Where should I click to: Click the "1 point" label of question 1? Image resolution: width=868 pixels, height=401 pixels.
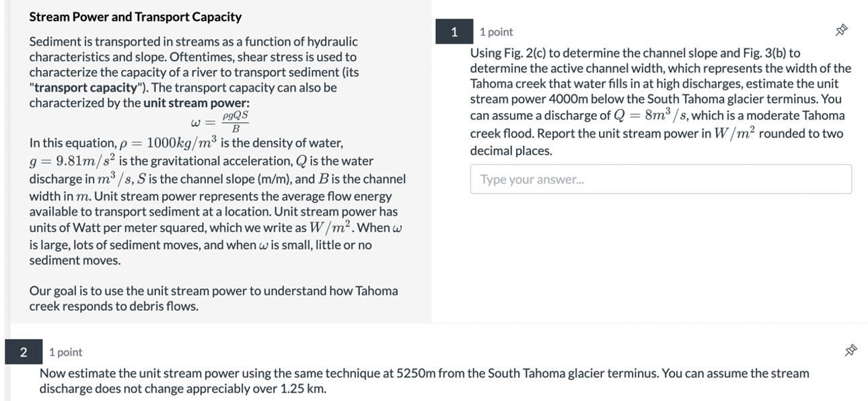pyautogui.click(x=496, y=32)
